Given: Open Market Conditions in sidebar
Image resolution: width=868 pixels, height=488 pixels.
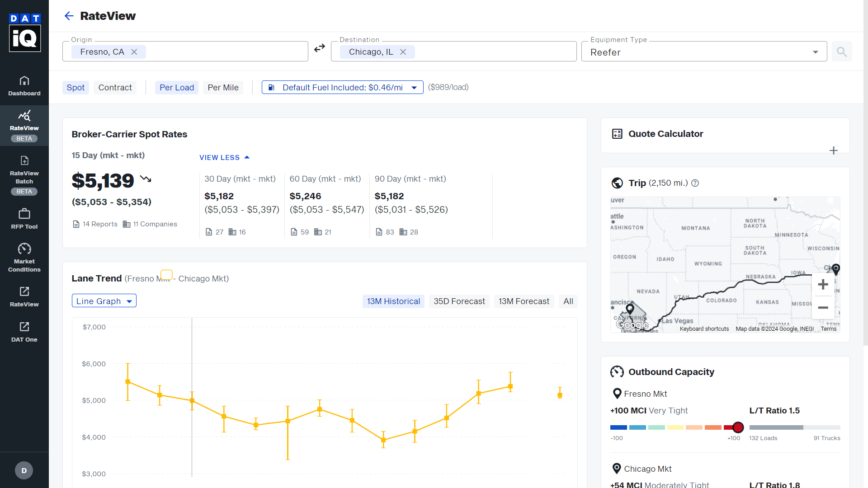Looking at the screenshot, I should (x=24, y=258).
